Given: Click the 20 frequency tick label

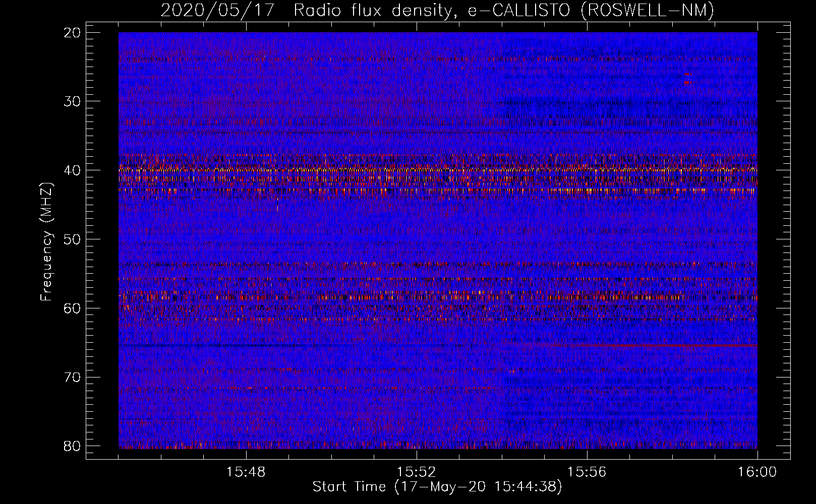Looking at the screenshot, I should click(72, 33).
